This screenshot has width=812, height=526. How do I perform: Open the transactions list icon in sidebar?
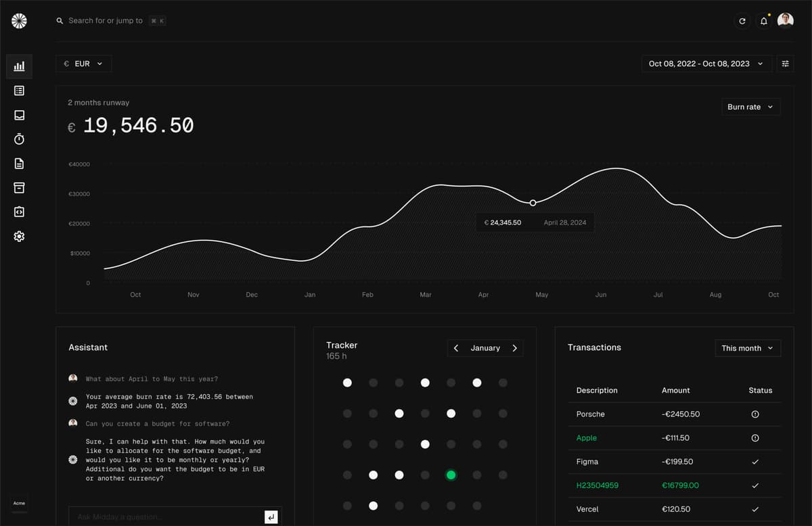19,91
